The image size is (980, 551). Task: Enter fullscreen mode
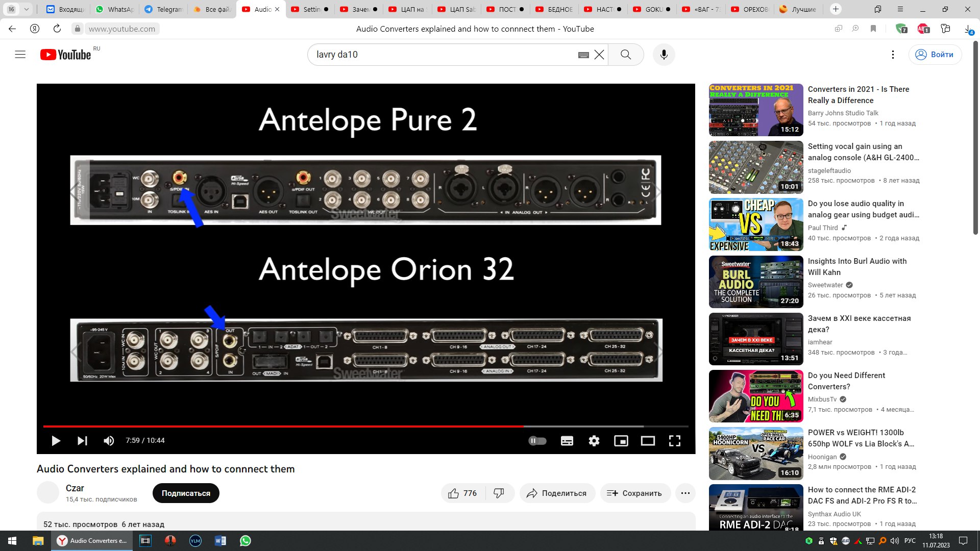(x=675, y=441)
